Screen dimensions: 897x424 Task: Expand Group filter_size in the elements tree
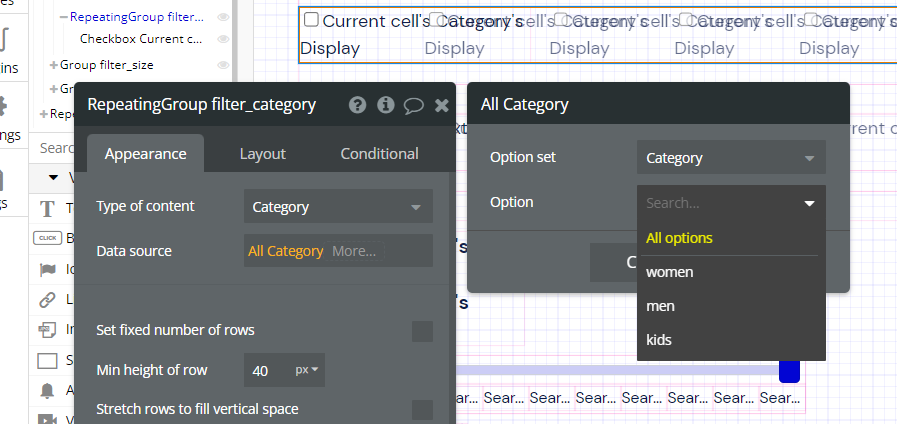(53, 64)
